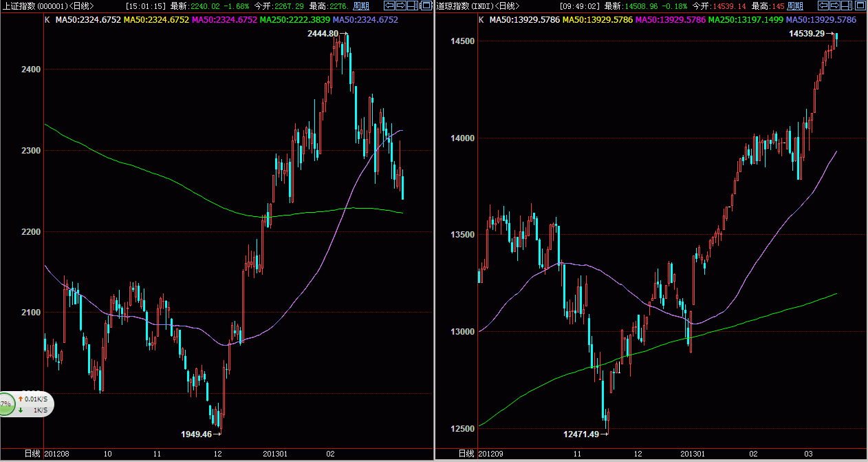Select blue MA50:2324.6752 indicator label

(365, 20)
